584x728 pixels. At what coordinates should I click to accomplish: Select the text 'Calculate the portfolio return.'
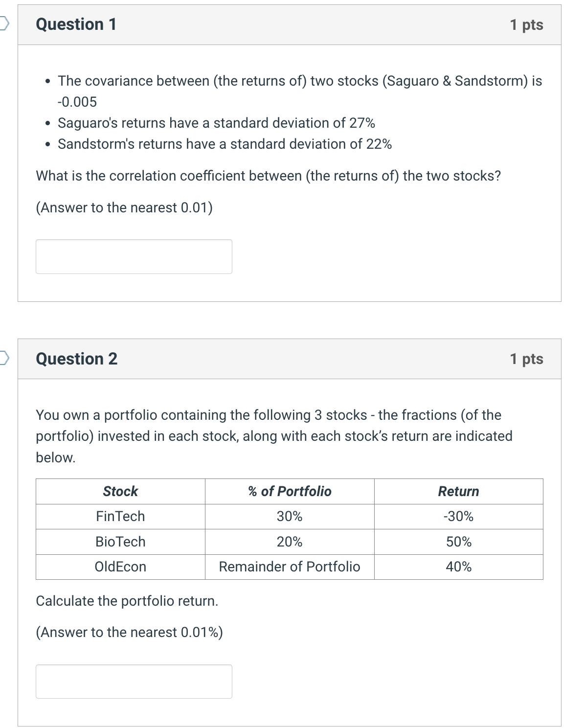tap(127, 601)
